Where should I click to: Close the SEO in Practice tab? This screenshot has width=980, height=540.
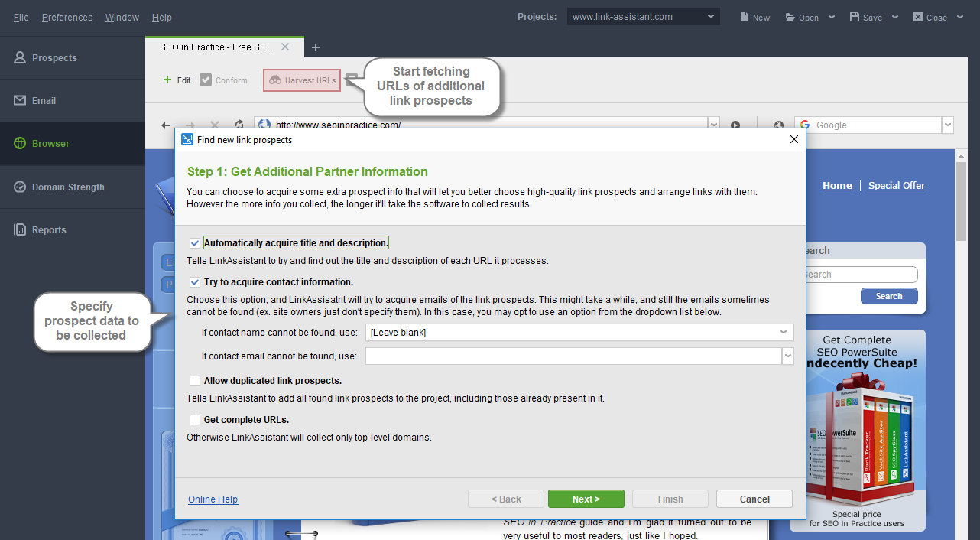tap(285, 47)
